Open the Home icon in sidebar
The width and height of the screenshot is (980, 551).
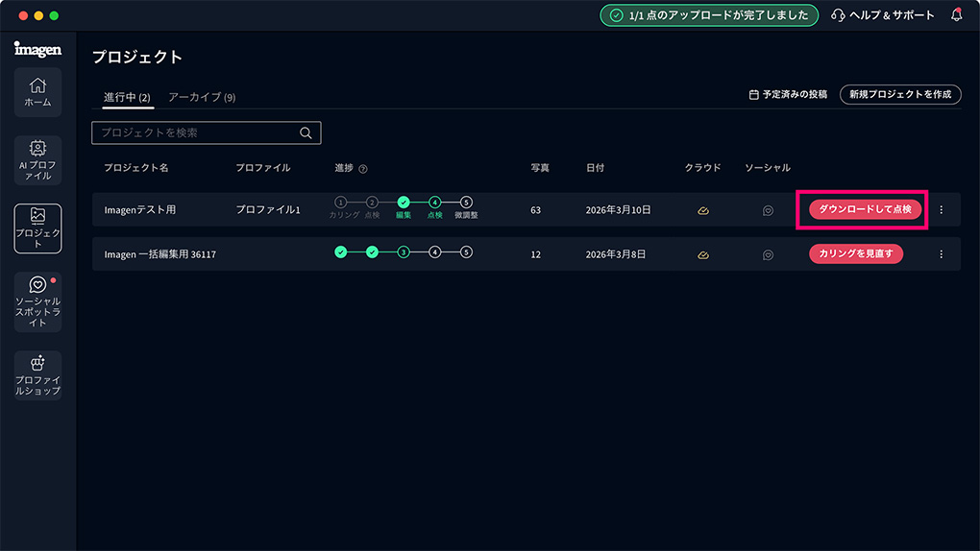37,92
